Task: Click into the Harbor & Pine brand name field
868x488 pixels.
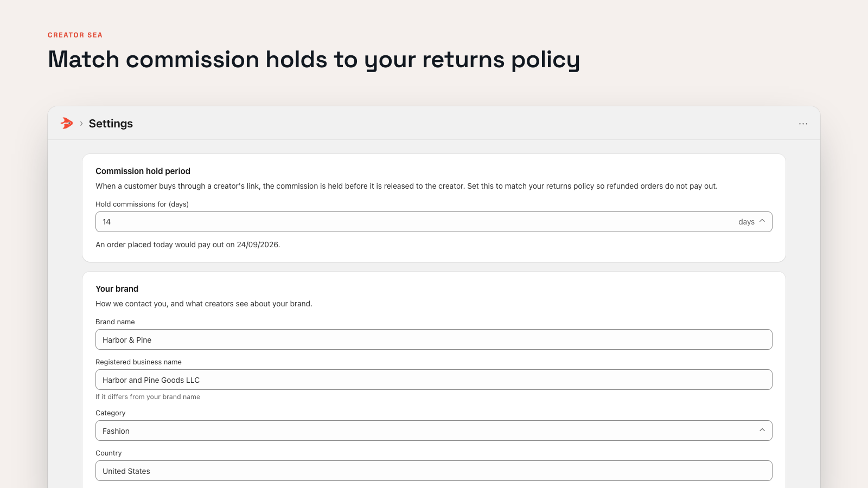Action: click(434, 339)
